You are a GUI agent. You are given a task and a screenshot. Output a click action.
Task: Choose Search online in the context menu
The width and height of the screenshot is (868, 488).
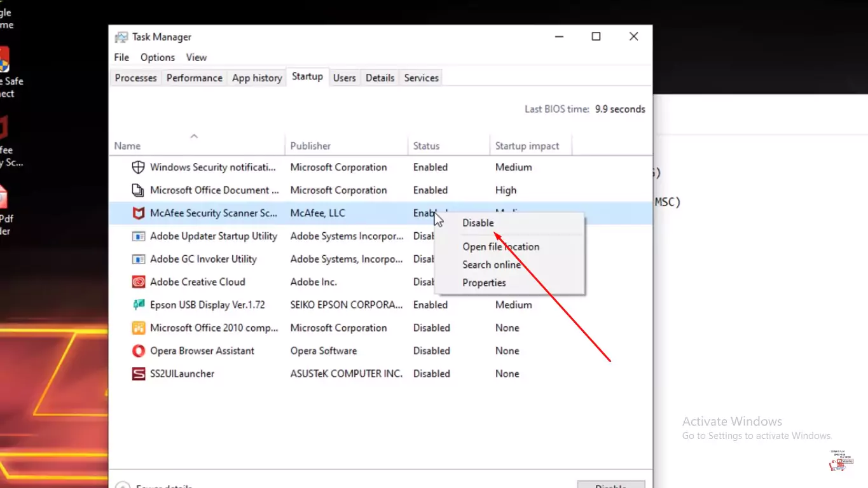point(492,265)
